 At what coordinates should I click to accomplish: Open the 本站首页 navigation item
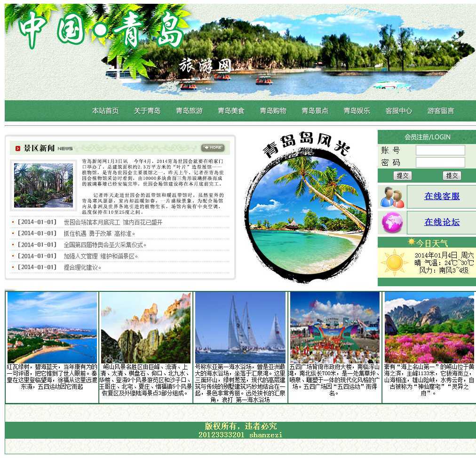tap(105, 111)
